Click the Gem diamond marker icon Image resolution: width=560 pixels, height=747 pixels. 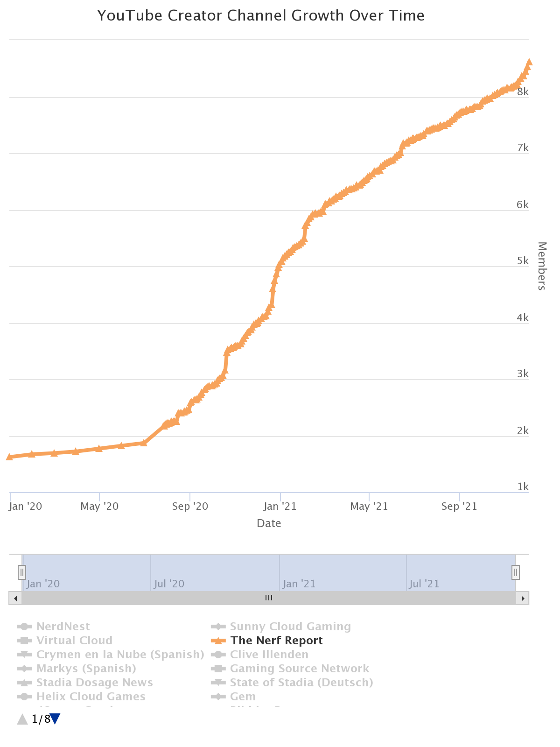click(x=218, y=697)
